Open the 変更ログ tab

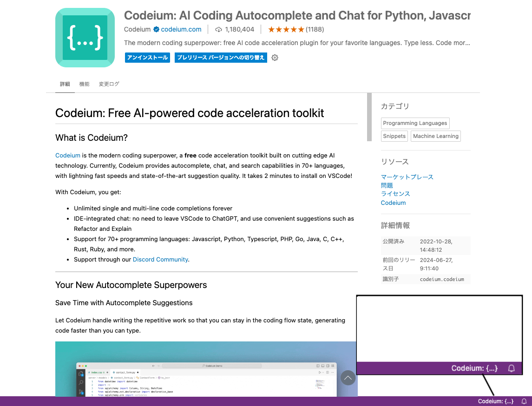109,84
